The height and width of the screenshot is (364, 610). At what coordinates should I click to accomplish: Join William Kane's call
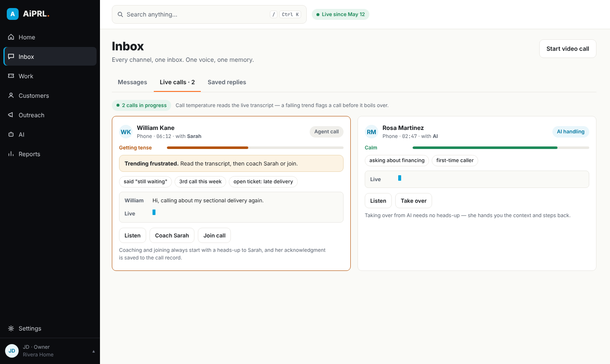click(x=214, y=235)
